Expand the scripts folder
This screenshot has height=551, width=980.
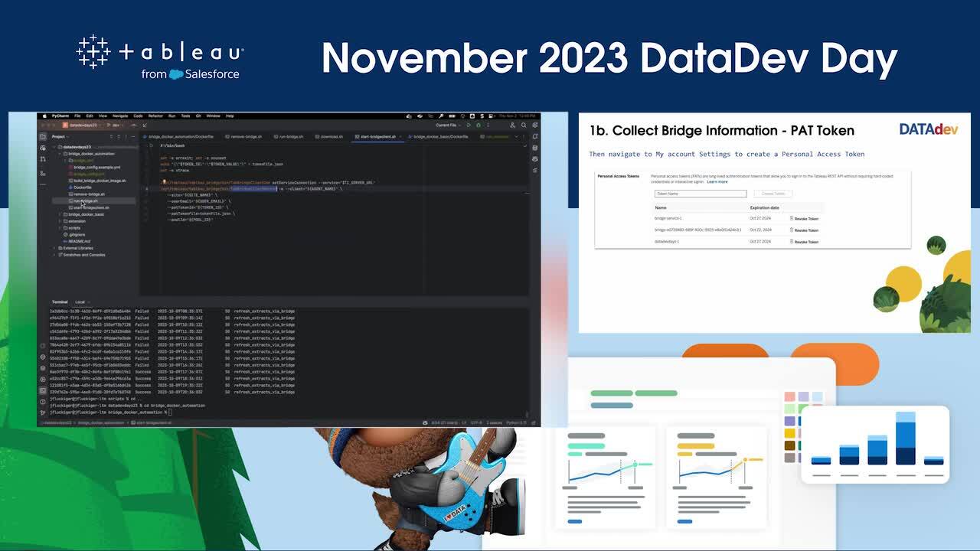60,228
